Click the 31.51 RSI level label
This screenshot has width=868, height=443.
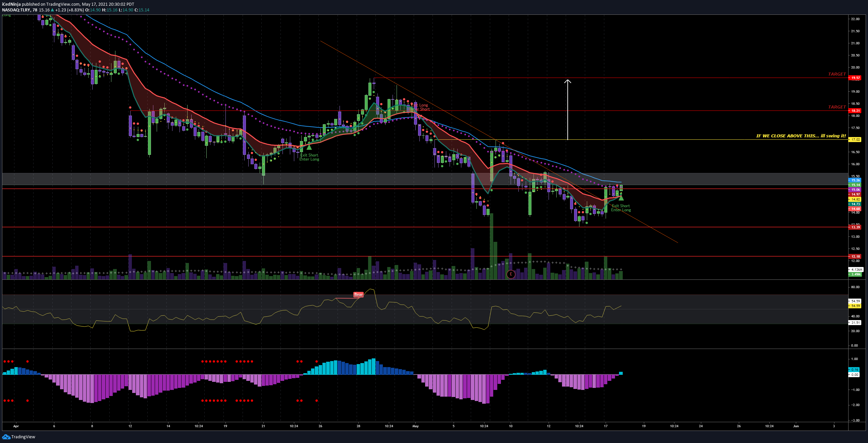point(856,322)
